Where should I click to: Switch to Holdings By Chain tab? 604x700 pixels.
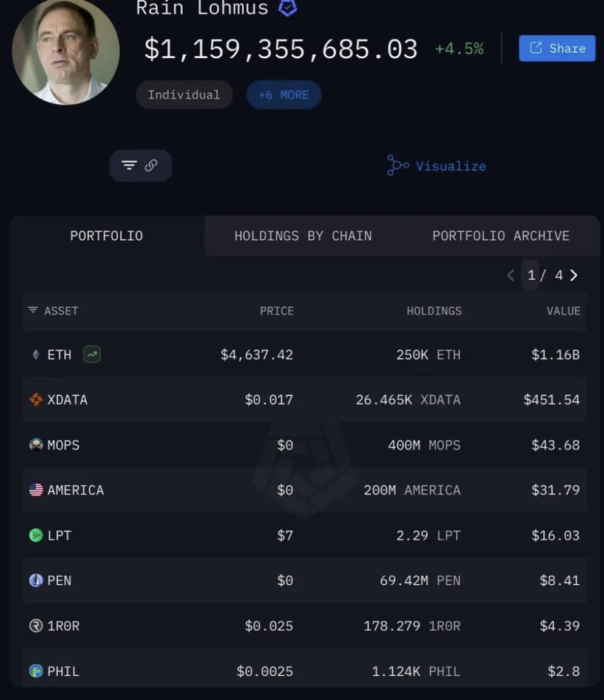click(x=303, y=236)
